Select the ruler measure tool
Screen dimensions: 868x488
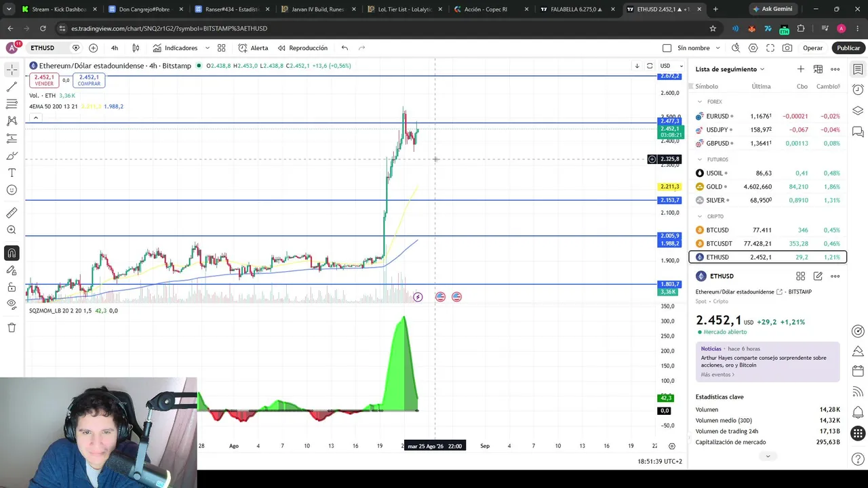pos(12,213)
